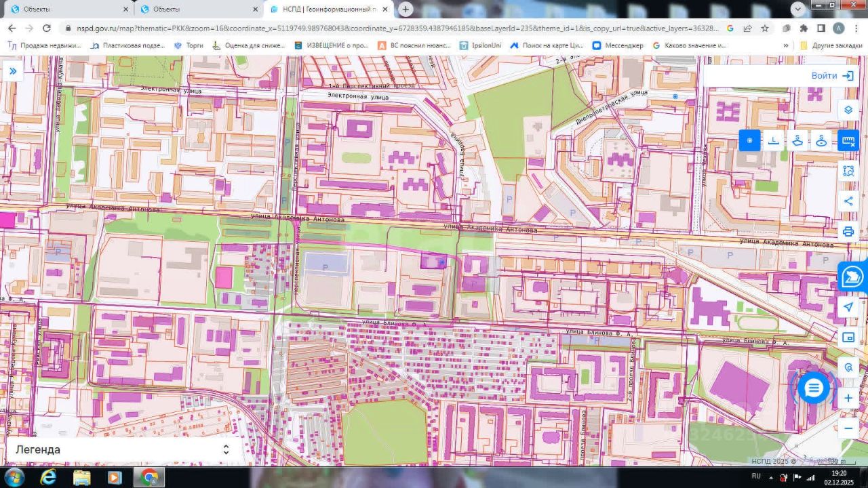868x488 pixels.
Task: Zoom out with the minus button
Action: [848, 428]
